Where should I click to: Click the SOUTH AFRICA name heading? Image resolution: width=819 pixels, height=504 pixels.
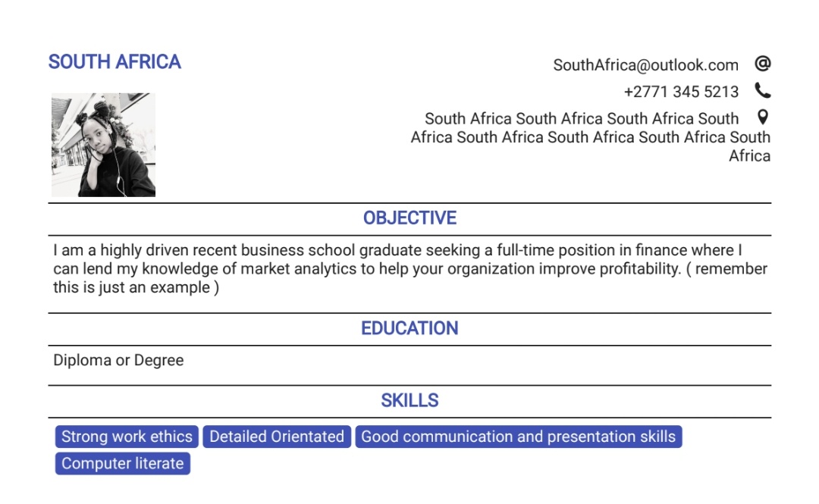coord(115,62)
